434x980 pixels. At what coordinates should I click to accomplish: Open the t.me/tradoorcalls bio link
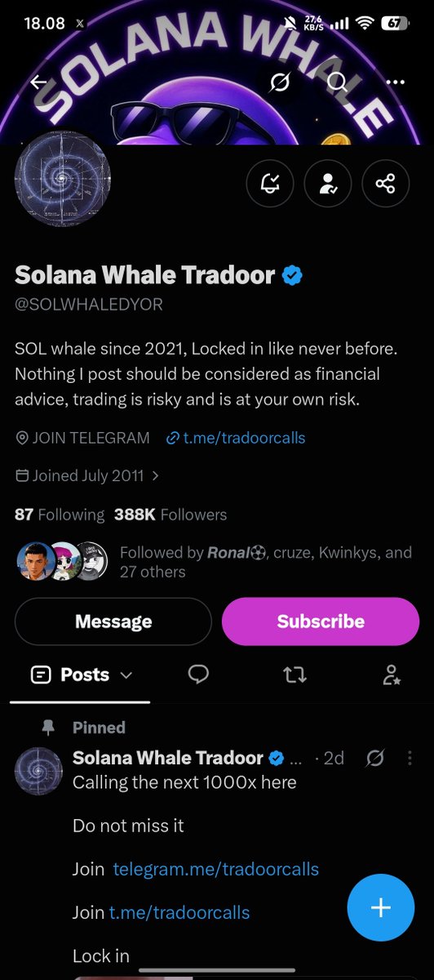pyautogui.click(x=235, y=438)
